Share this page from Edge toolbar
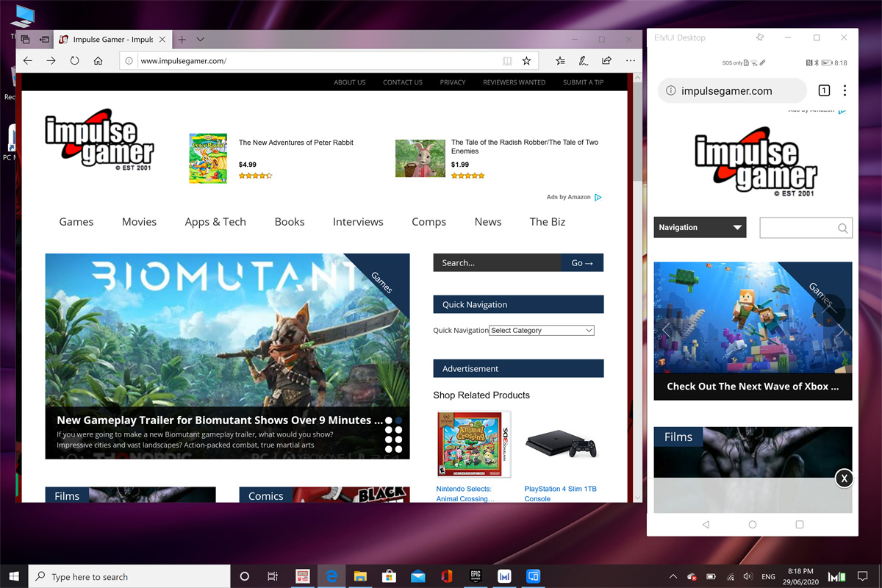 (x=606, y=61)
